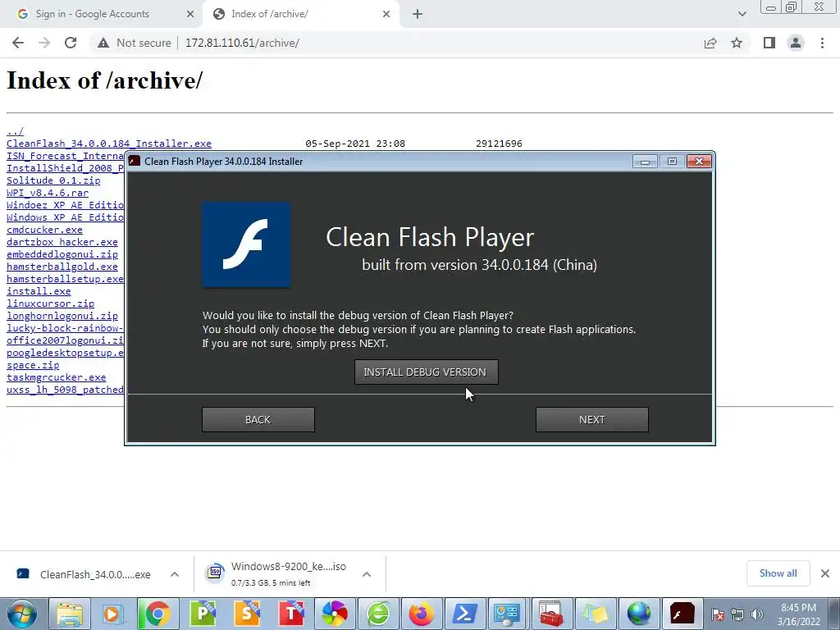Click the Action Center flag tray icon
Viewport: 840px width, 630px height.
coord(718,614)
